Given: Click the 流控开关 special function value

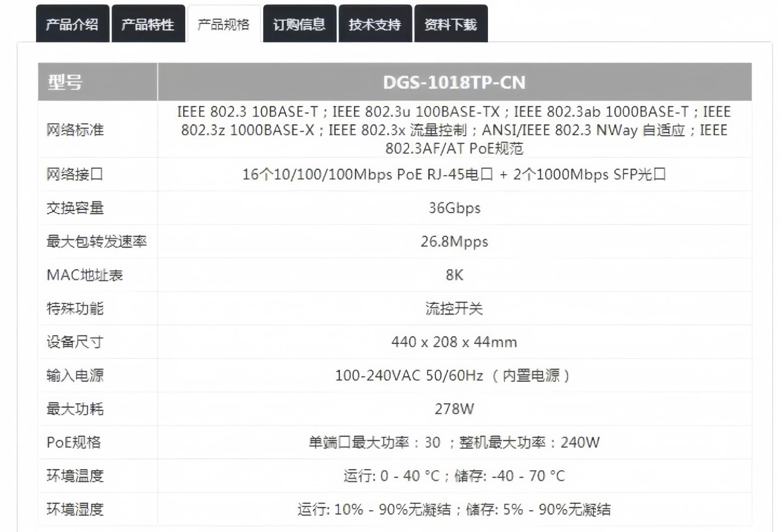Looking at the screenshot, I should (x=454, y=309).
